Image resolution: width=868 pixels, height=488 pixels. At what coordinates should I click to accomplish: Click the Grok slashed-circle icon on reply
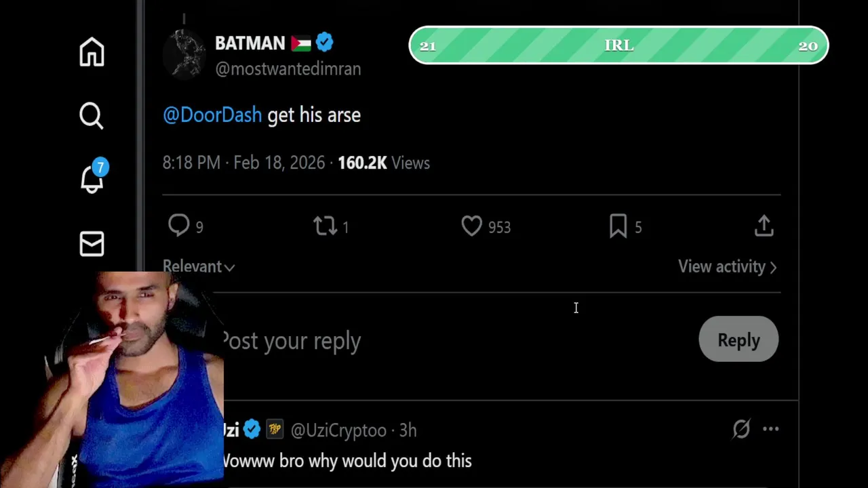(x=741, y=429)
